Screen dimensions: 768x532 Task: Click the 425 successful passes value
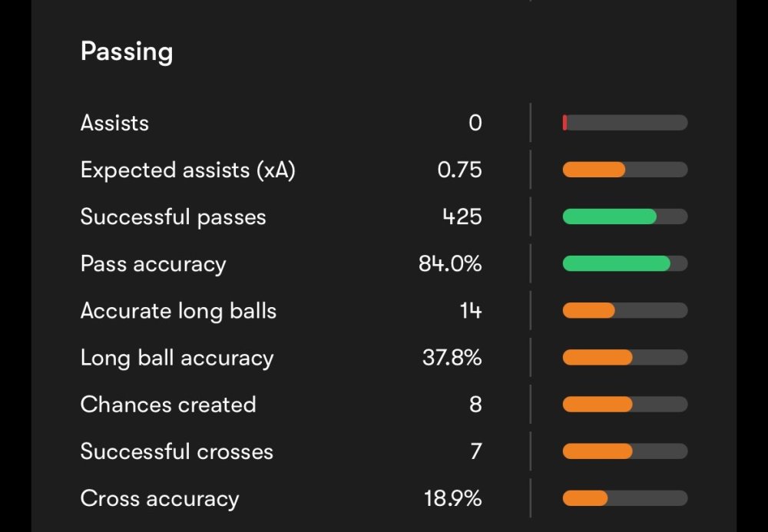462,216
